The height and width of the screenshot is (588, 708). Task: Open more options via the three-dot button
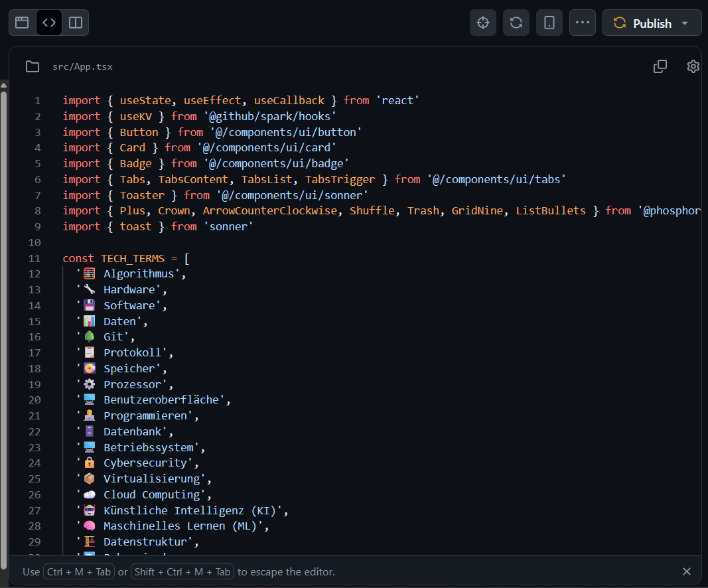582,22
